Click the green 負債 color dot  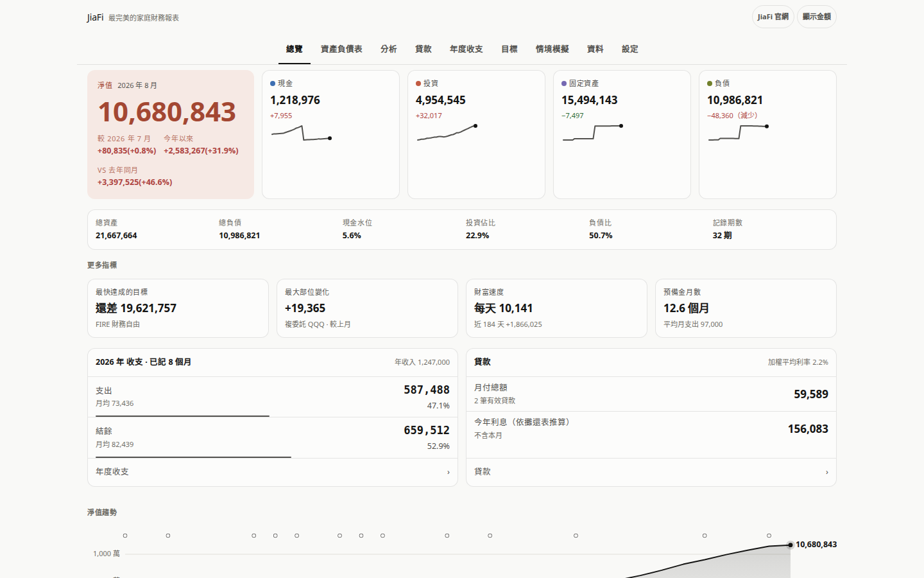point(710,83)
